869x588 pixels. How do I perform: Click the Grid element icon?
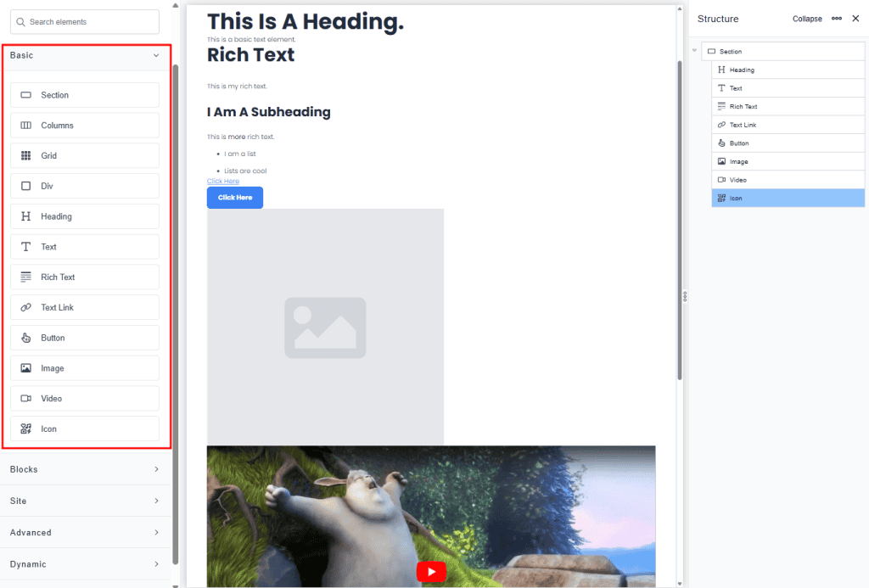(26, 156)
